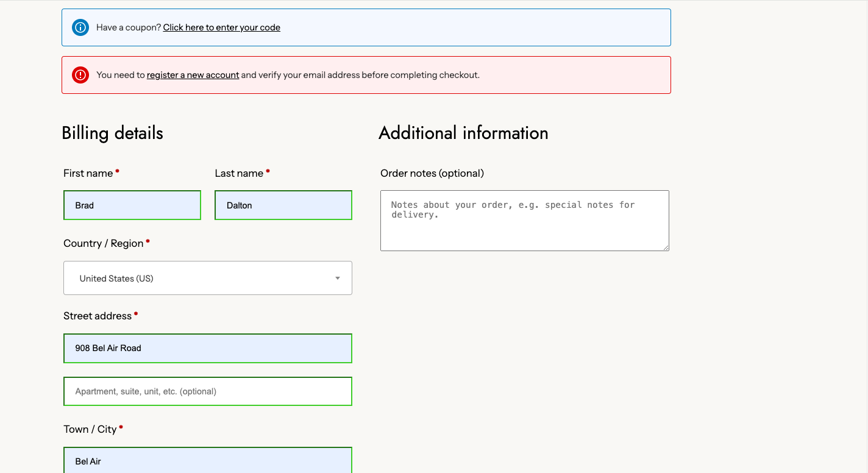The width and height of the screenshot is (868, 473).
Task: Click the Street address field with 908 Bel Air Road
Action: point(207,348)
